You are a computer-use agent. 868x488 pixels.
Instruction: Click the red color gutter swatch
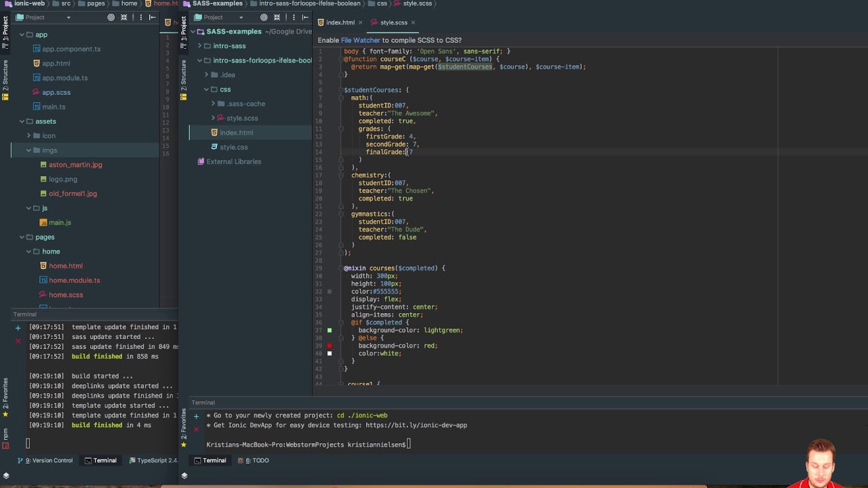pyautogui.click(x=330, y=346)
